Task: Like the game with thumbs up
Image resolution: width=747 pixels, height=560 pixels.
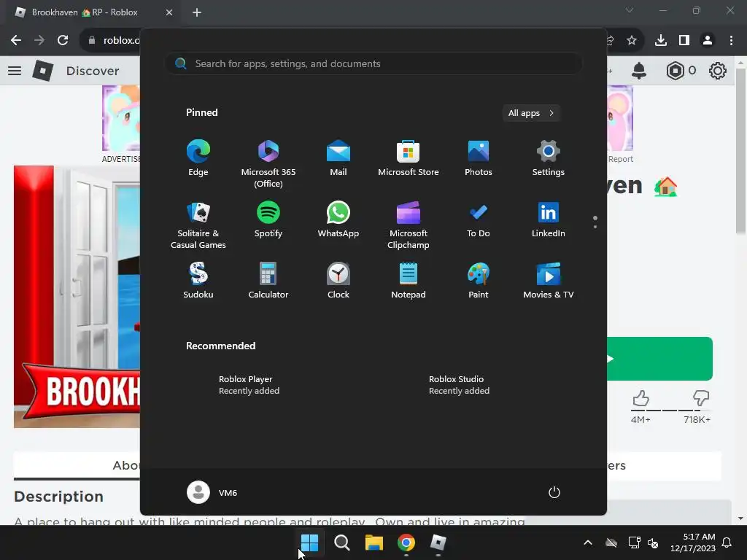Action: click(x=640, y=398)
